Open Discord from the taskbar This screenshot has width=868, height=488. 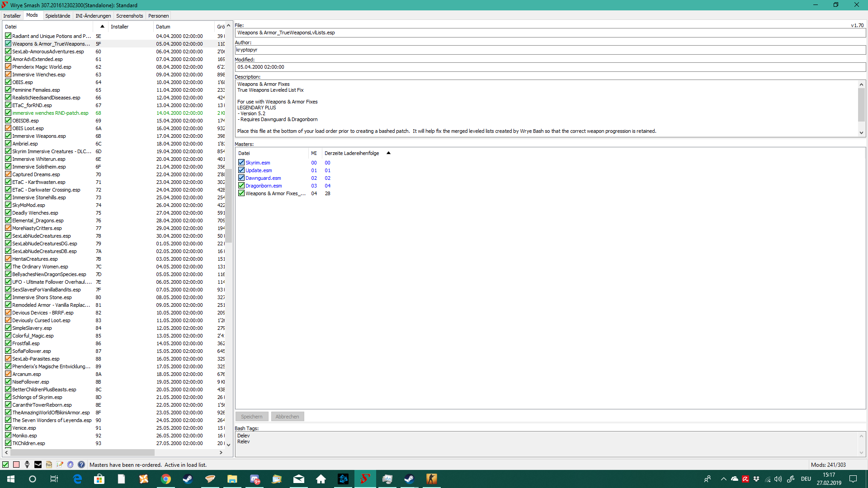(x=255, y=479)
